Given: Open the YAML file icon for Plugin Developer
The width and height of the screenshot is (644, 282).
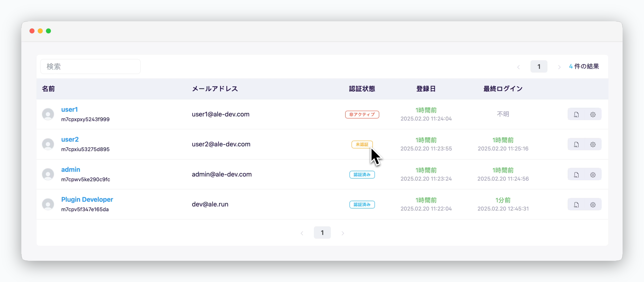Looking at the screenshot, I should pyautogui.click(x=576, y=204).
